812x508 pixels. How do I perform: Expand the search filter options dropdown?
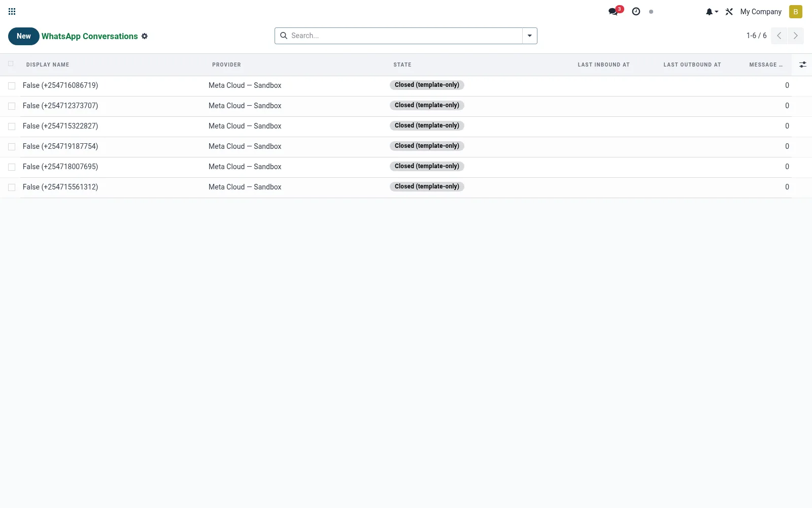(529, 36)
